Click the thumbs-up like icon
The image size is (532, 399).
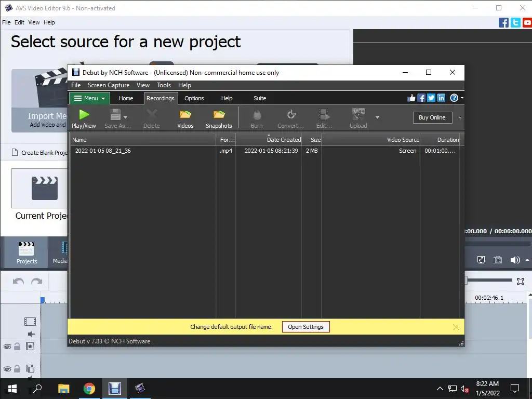[x=411, y=98]
